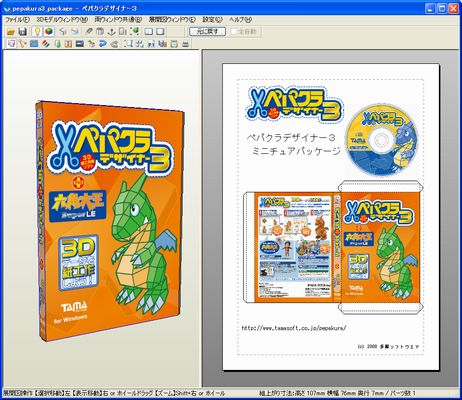
Task: Open the ファイル(F) menu
Action: 17,20
